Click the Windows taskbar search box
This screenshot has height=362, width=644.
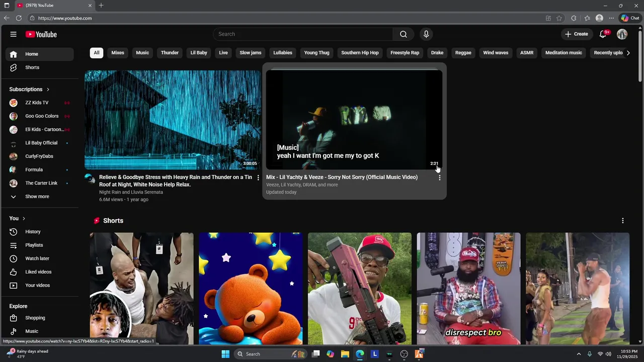(x=270, y=354)
